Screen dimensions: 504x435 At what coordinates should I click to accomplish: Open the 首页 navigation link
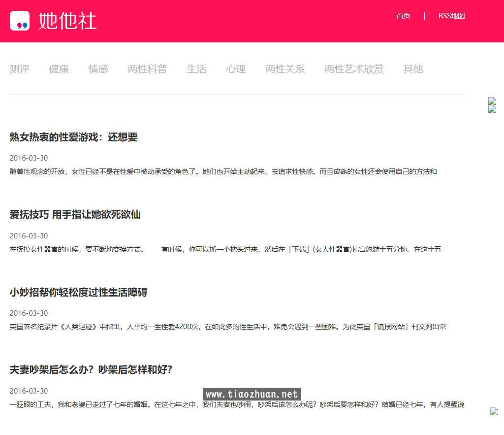click(x=403, y=16)
